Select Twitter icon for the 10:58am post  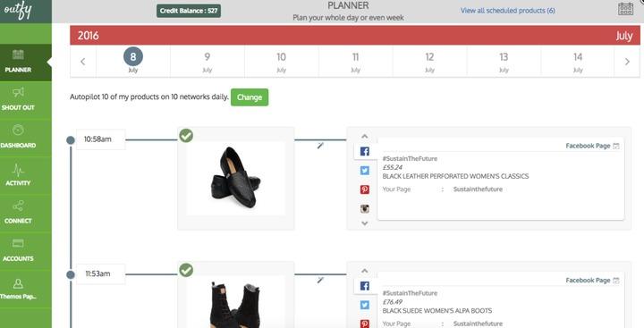click(365, 171)
